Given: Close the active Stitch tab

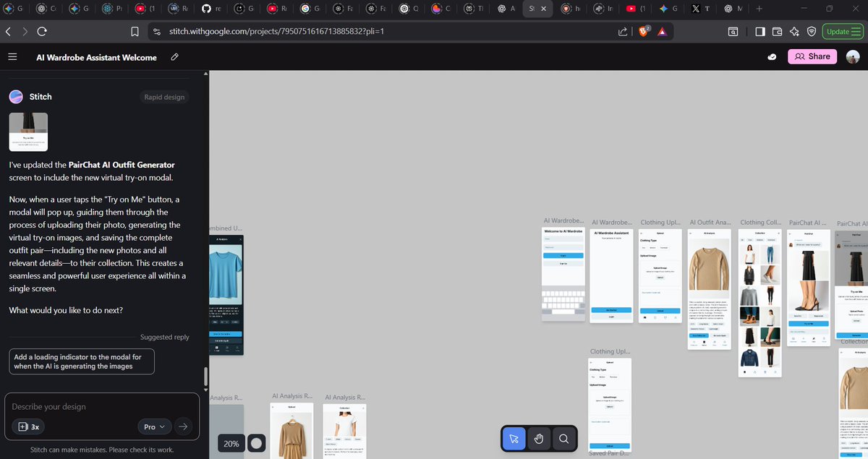Looking at the screenshot, I should (545, 9).
